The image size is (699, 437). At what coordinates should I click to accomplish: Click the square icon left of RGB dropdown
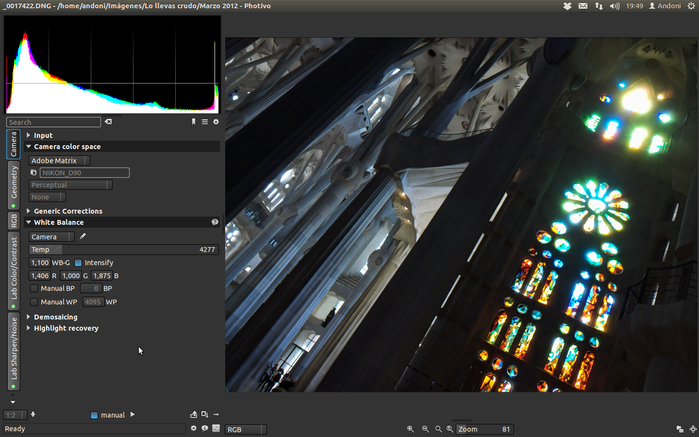(216, 429)
